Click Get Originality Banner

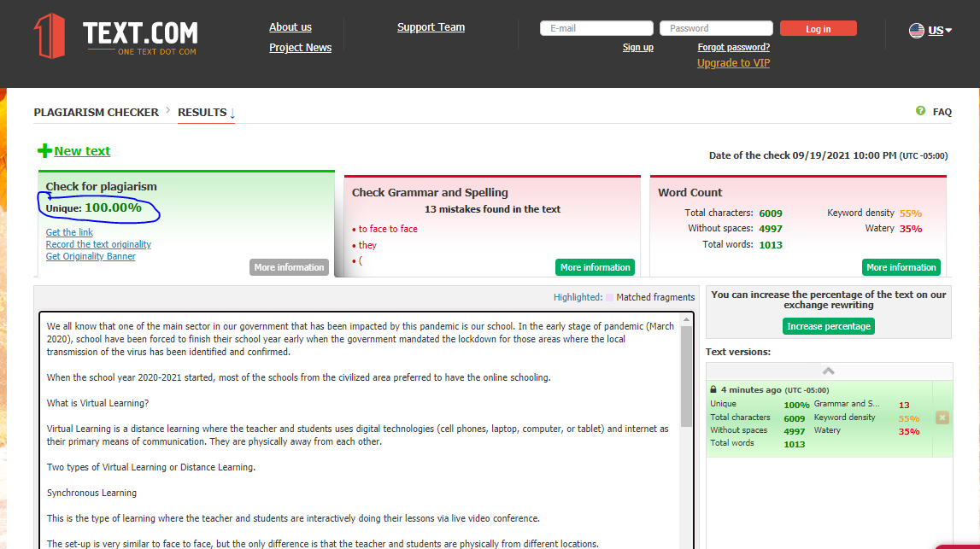click(91, 256)
